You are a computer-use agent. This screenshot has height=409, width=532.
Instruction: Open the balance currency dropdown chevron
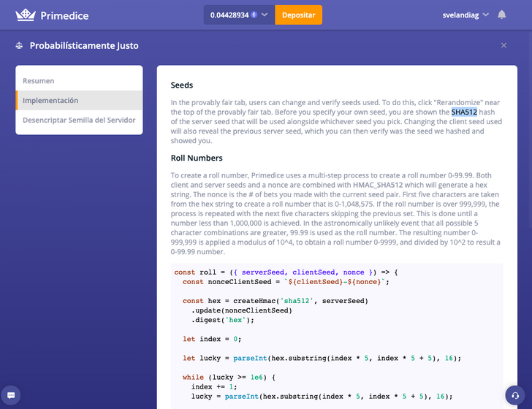(x=265, y=15)
